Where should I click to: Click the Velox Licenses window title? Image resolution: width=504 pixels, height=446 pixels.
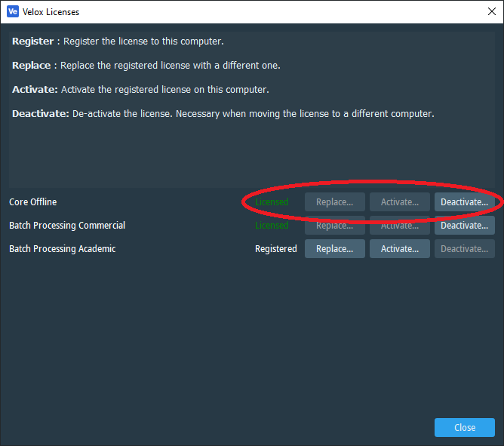click(51, 12)
